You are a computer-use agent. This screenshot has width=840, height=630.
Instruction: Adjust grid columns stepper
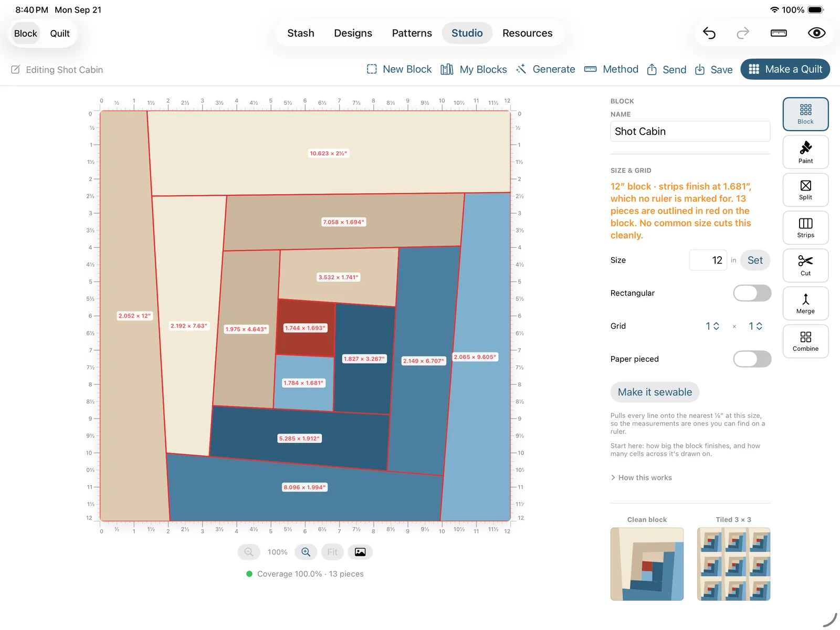712,326
